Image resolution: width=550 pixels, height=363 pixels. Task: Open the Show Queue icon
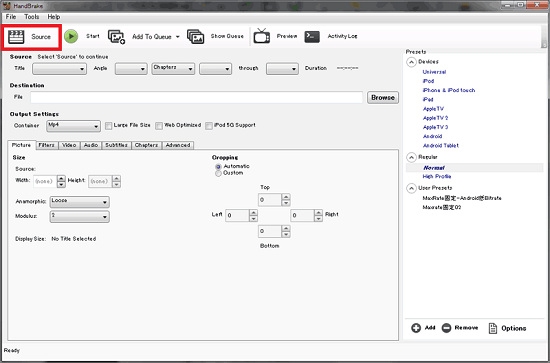(x=195, y=36)
